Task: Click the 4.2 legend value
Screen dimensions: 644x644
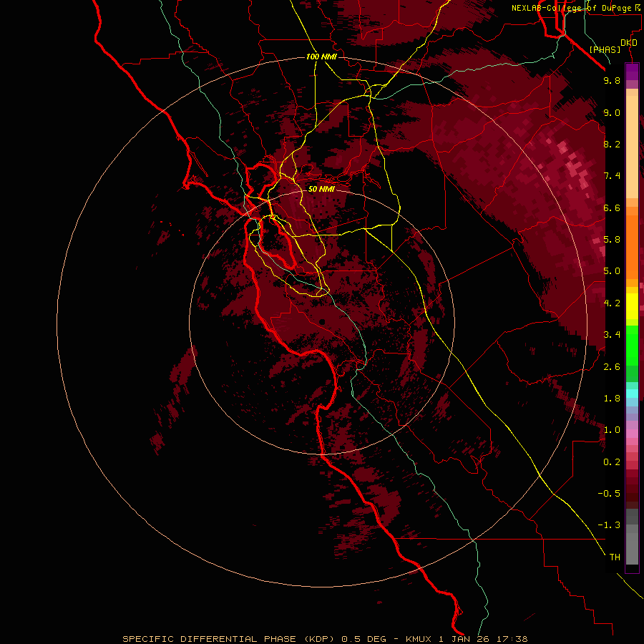Action: coord(612,303)
